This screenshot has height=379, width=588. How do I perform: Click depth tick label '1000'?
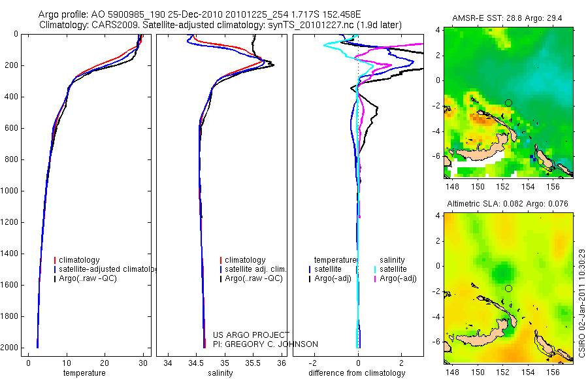coord(8,191)
